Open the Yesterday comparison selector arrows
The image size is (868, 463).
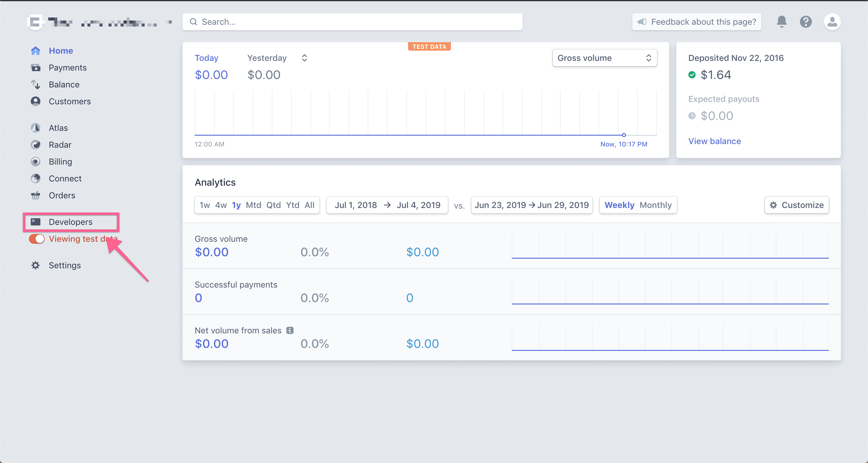[x=304, y=58]
